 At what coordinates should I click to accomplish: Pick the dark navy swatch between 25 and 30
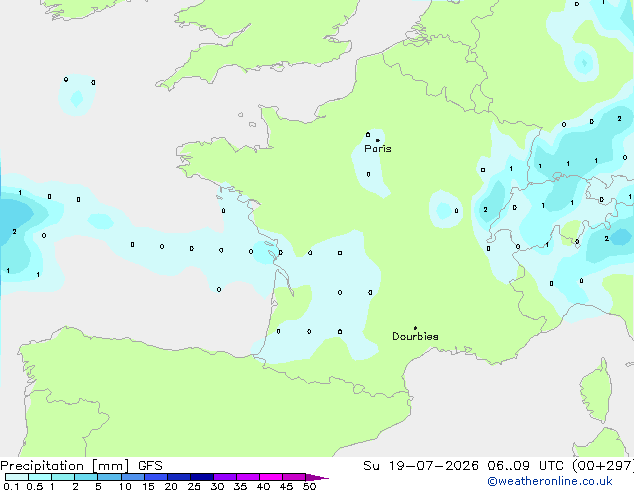click(x=201, y=477)
